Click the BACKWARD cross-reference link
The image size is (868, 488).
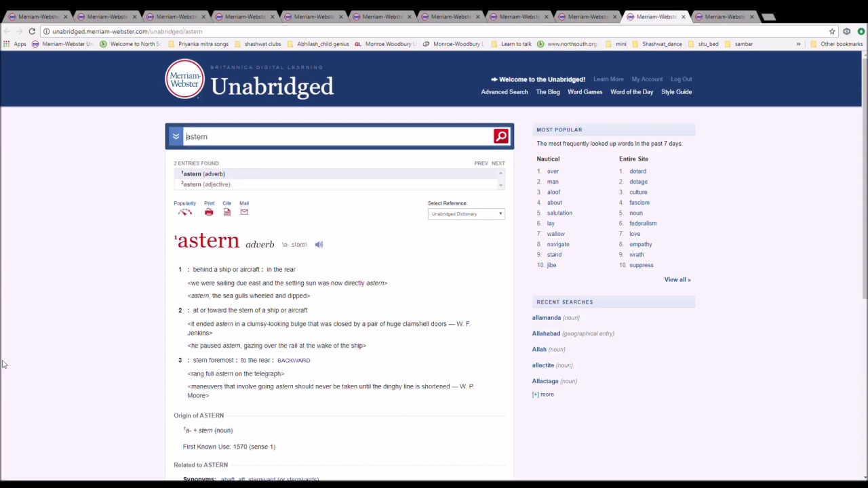[294, 361]
